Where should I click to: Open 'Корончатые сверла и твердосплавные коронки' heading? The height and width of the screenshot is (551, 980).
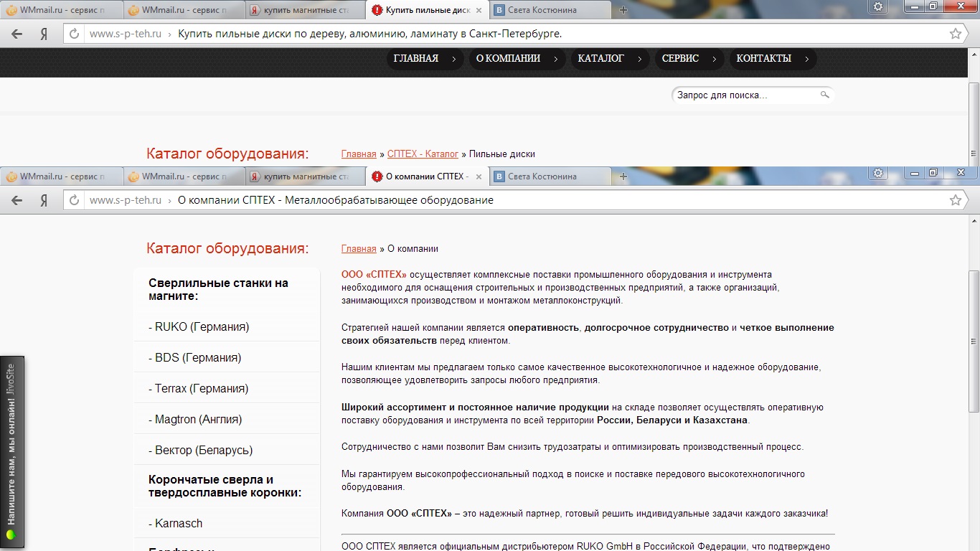pos(225,486)
